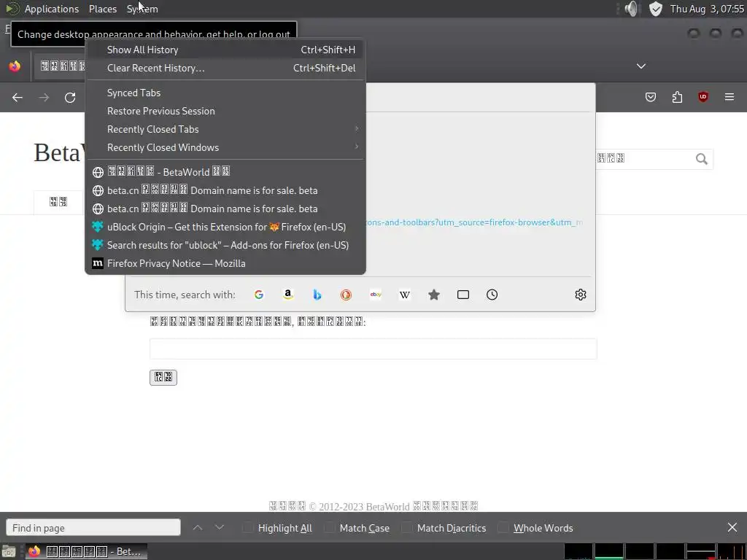This screenshot has width=747, height=560.
Task: Open the Places menu
Action: [102, 9]
